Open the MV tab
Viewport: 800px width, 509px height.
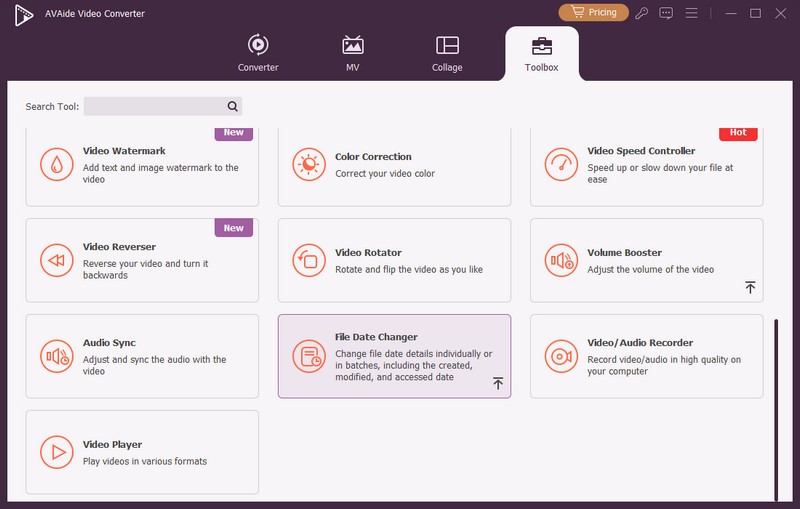point(352,54)
